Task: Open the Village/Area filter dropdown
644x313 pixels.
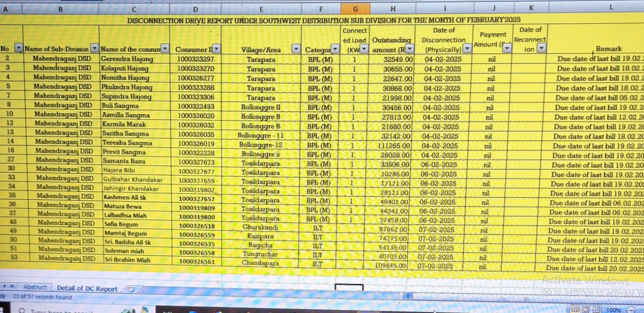Action: point(296,49)
